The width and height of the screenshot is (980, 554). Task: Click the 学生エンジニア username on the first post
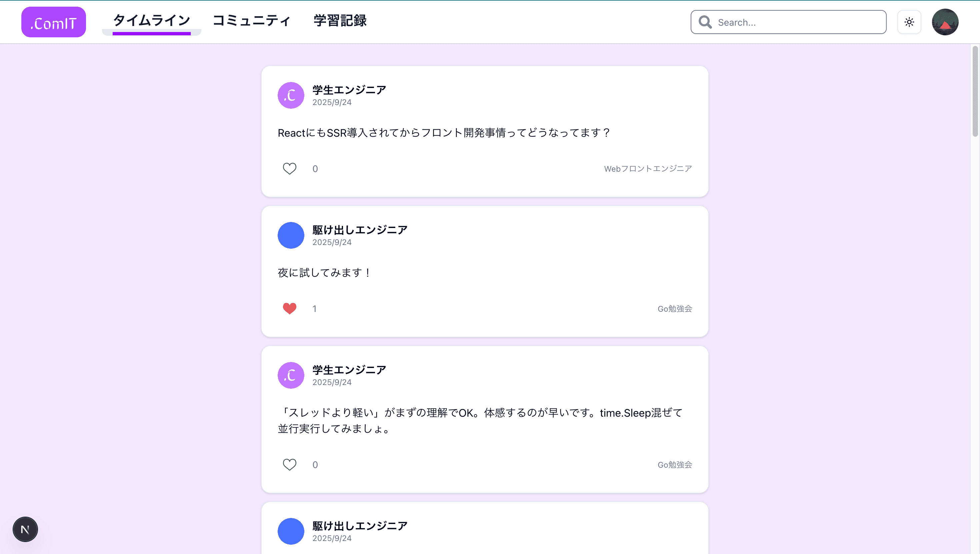pos(348,90)
